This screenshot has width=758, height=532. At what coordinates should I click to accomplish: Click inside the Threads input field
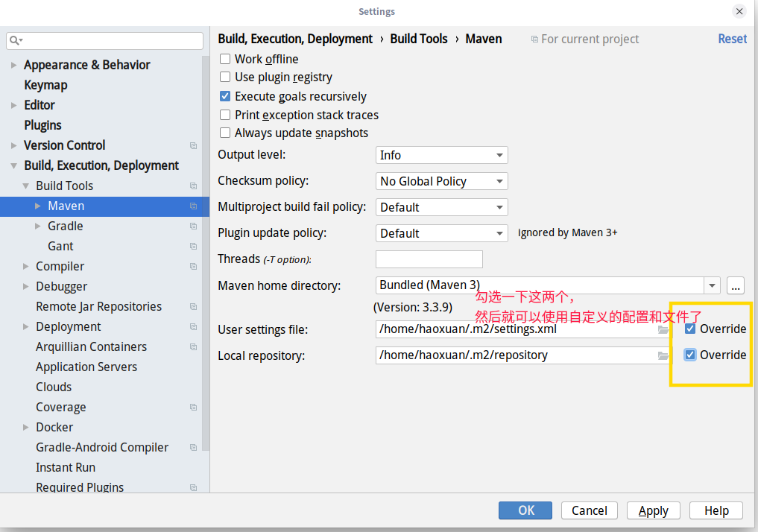pyautogui.click(x=429, y=259)
